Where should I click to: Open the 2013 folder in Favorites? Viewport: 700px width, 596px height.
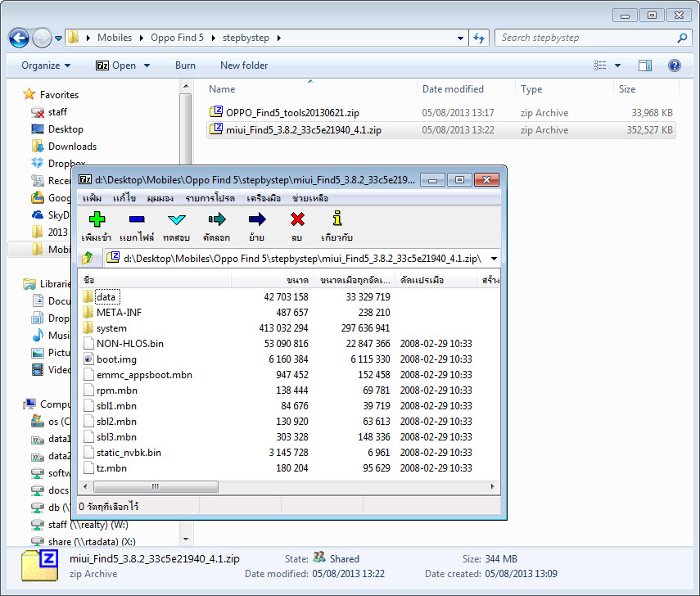pyautogui.click(x=57, y=233)
